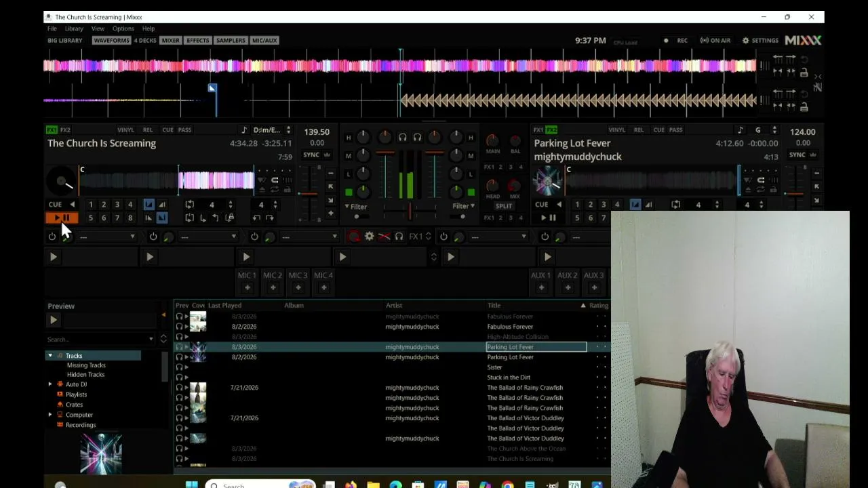This screenshot has height=488, width=868.
Task: Click the deck 1 CUE button
Action: click(x=56, y=205)
